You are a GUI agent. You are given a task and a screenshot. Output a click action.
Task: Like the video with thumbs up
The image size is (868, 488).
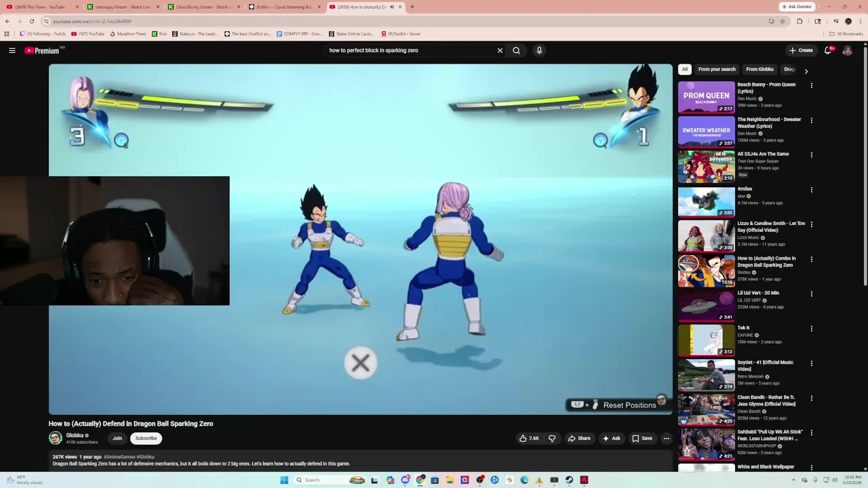coord(529,439)
